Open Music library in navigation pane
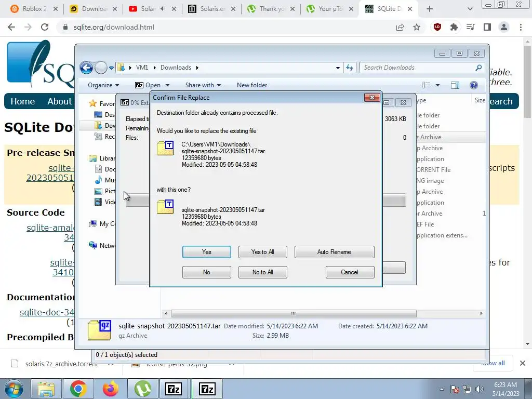532x399 pixels. (x=105, y=180)
